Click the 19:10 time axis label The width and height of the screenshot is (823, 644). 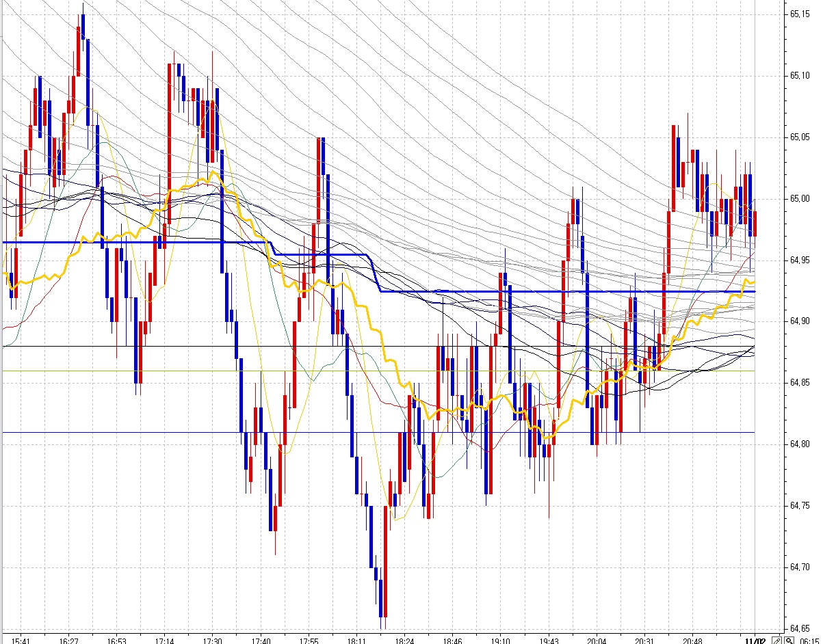(x=501, y=641)
